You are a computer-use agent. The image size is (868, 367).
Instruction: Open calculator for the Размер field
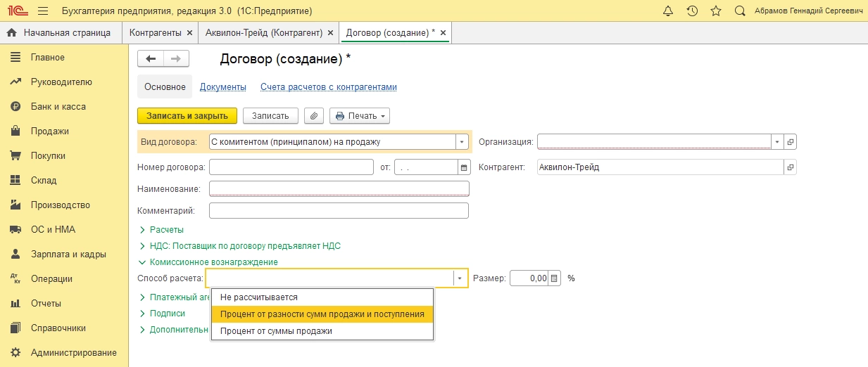(x=555, y=278)
